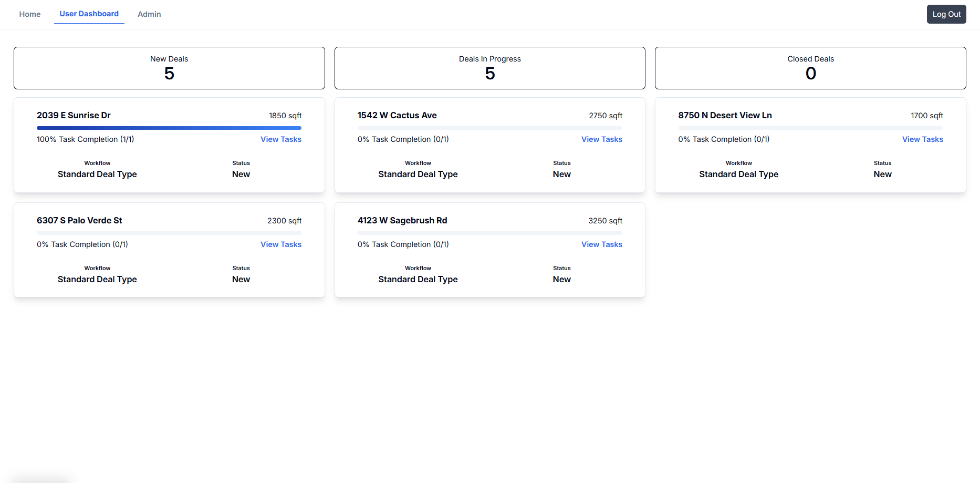Screen dimensions: 980x483
Task: Go to the Admin tab
Action: point(149,14)
